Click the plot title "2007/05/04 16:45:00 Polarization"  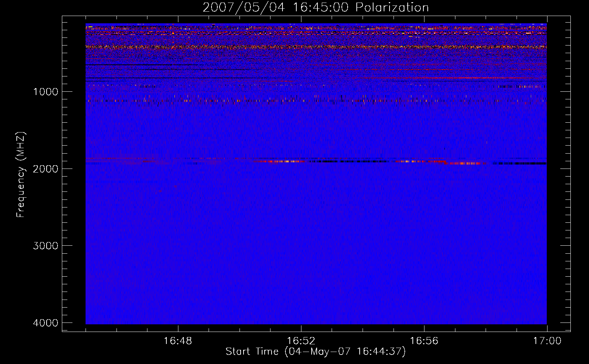[316, 7]
